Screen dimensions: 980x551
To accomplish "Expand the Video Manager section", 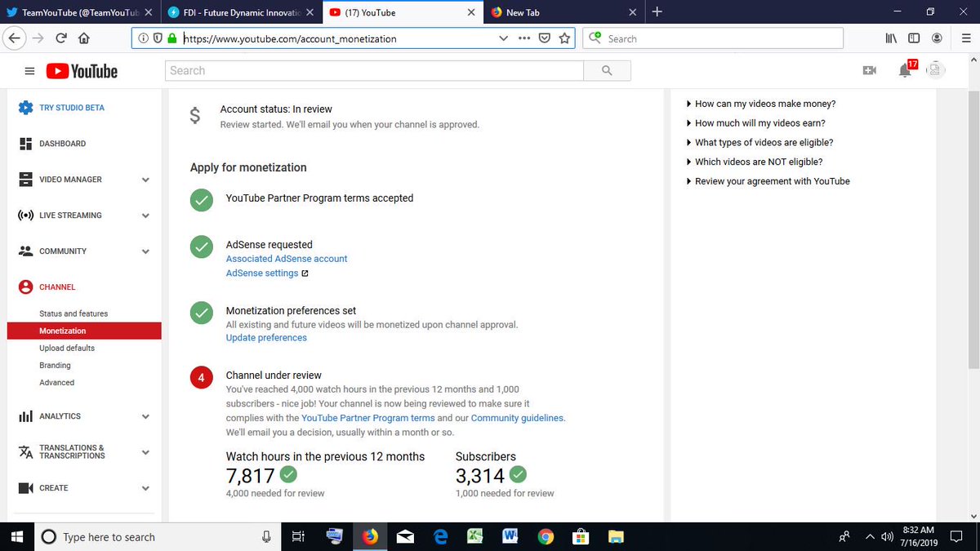I will [x=145, y=180].
